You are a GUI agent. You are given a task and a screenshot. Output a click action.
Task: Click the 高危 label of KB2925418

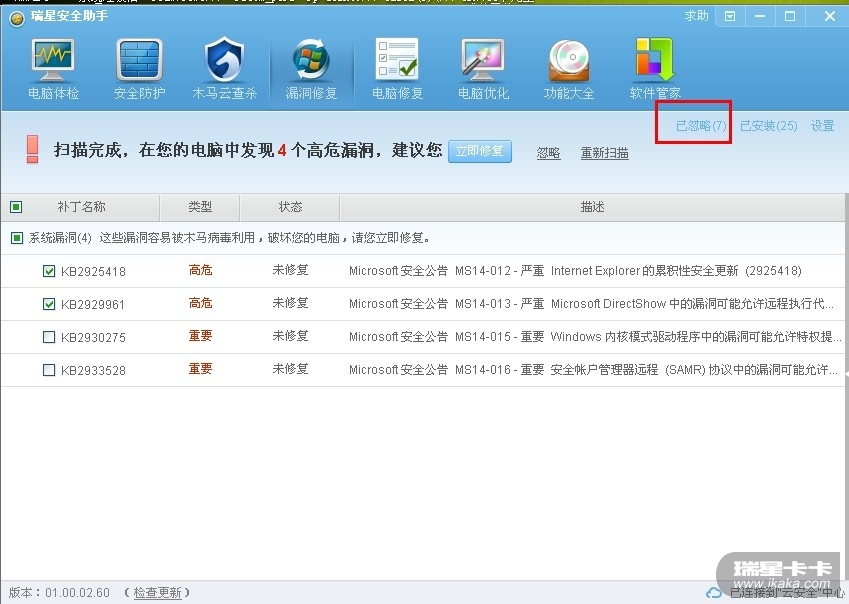coord(200,270)
